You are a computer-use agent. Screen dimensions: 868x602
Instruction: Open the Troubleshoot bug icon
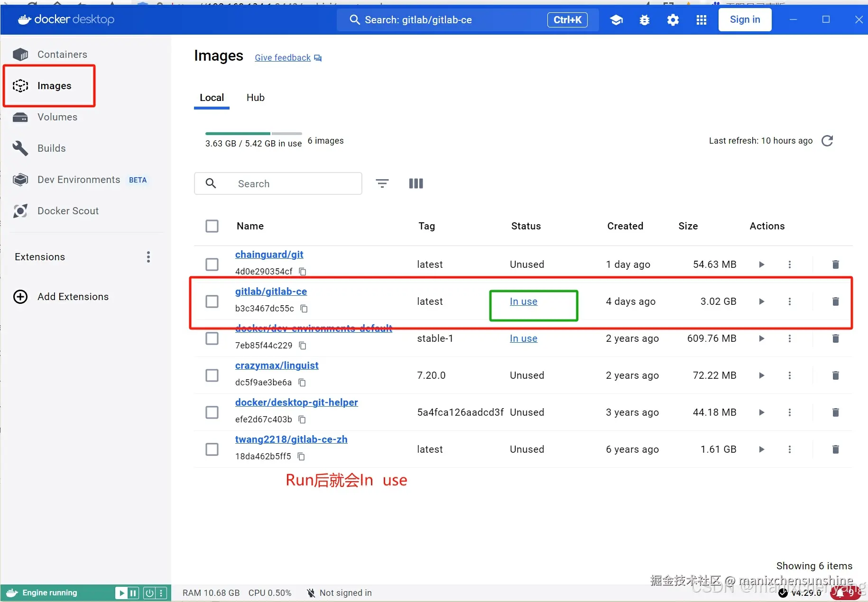645,20
